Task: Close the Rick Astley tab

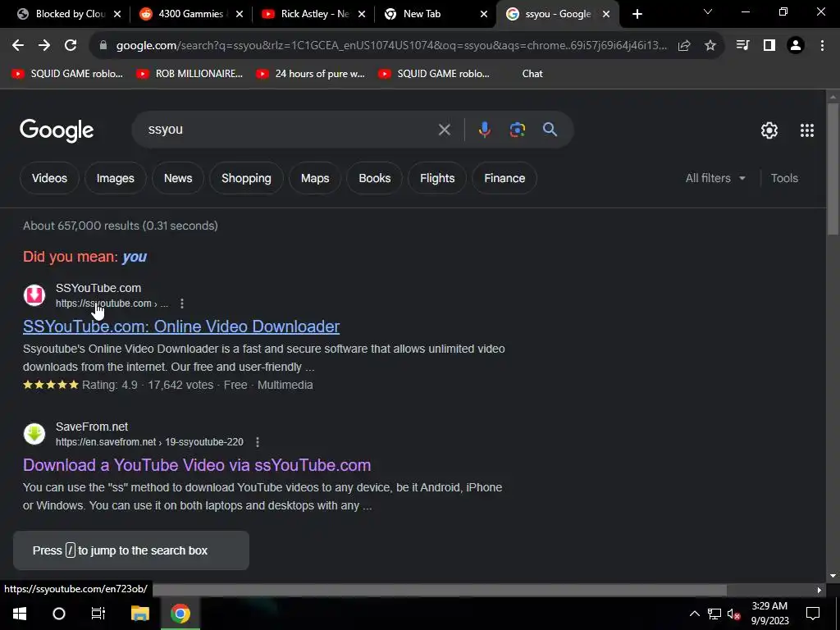Action: [x=362, y=15]
